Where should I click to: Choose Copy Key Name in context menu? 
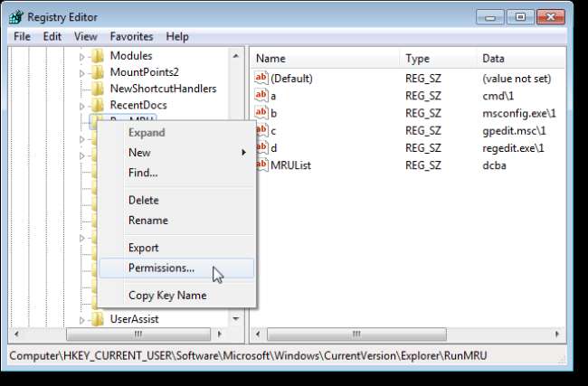[176, 296]
